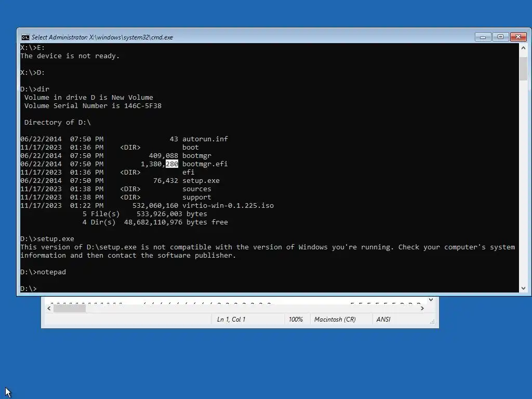This screenshot has height=399, width=532.
Task: Click the Notepad window resize grip
Action: [x=432, y=322]
